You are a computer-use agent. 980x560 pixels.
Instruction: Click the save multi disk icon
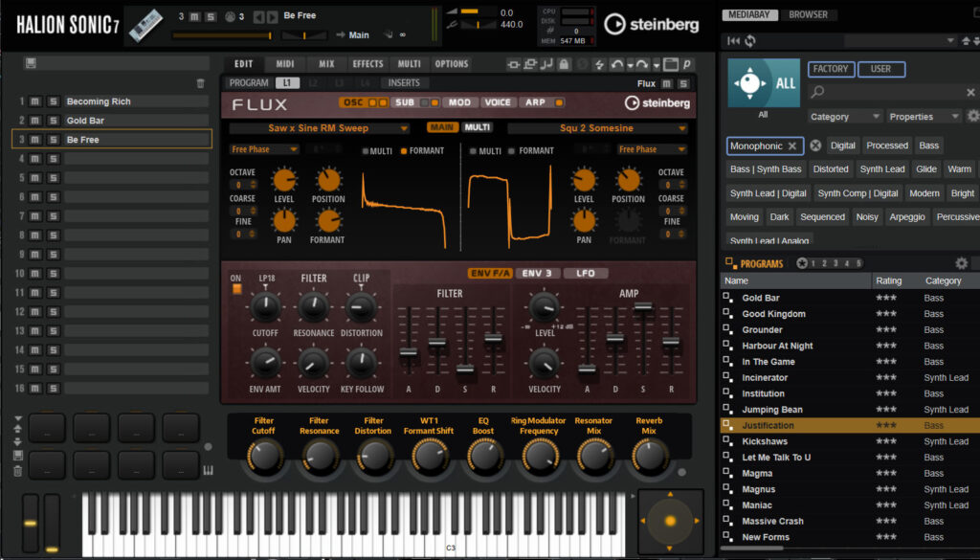(31, 63)
